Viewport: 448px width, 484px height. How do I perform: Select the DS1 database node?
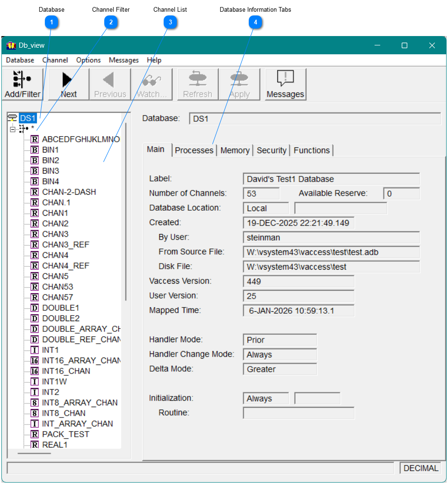click(x=27, y=118)
